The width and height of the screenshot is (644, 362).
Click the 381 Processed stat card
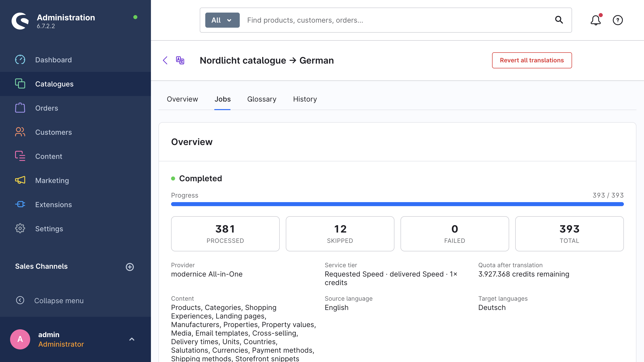point(225,234)
